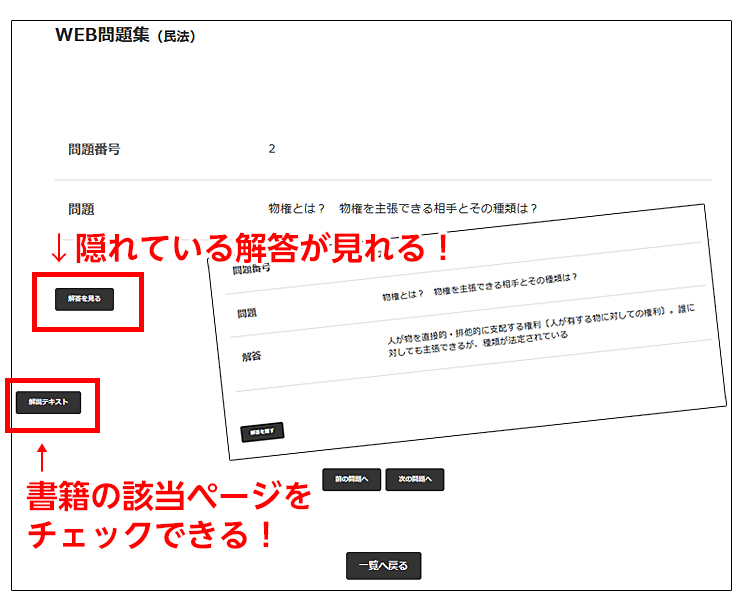
Task: Select the (民法) subject label
Action: click(x=176, y=37)
